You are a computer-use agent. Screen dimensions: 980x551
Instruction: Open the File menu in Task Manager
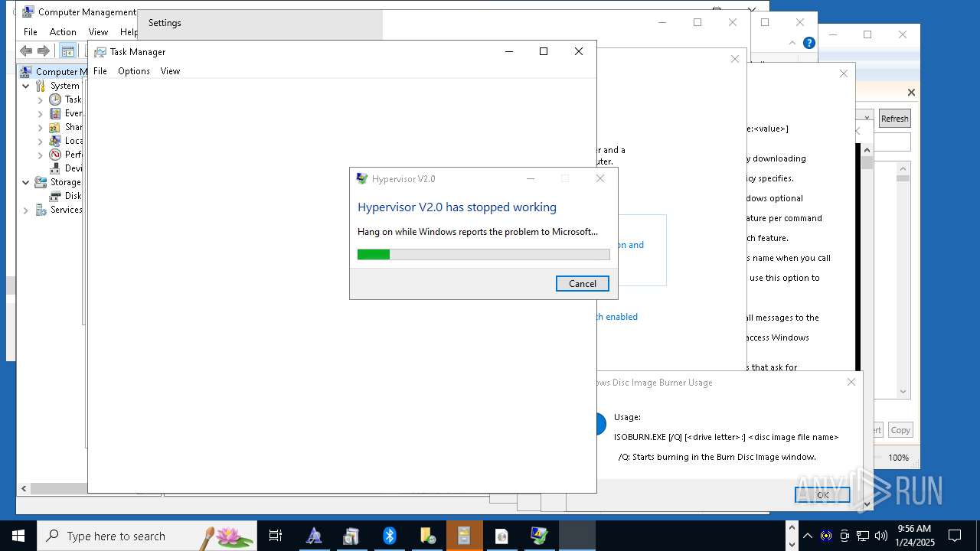pos(100,70)
